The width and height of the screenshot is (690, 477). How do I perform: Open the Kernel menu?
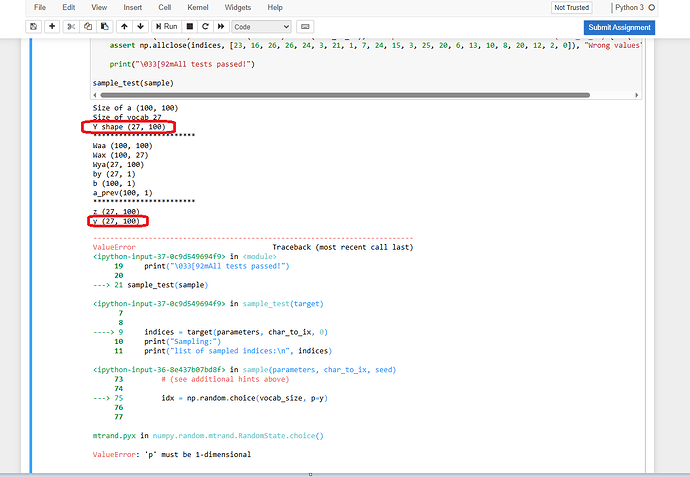pyautogui.click(x=198, y=7)
